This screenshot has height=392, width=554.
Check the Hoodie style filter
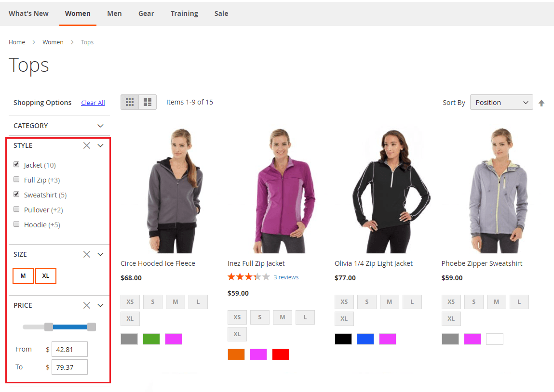click(16, 224)
